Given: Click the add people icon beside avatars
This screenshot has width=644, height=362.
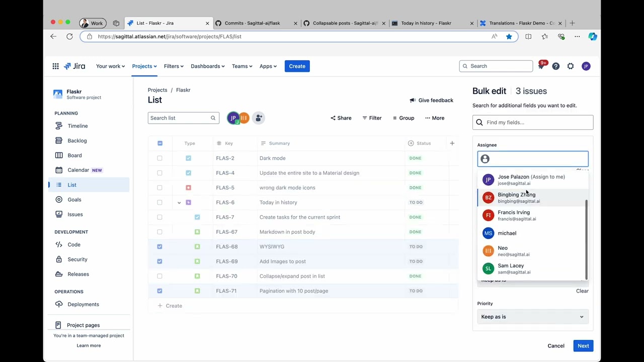Looking at the screenshot, I should tap(258, 118).
